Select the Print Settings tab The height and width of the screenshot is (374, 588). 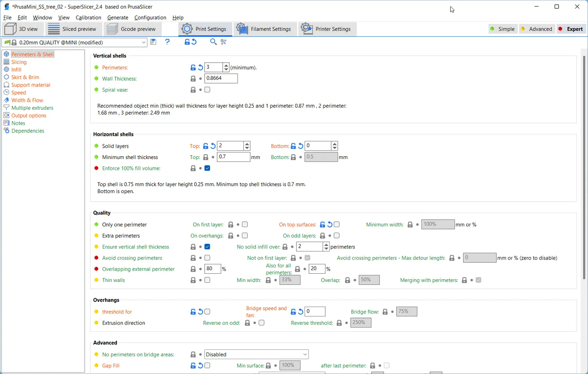(x=205, y=29)
